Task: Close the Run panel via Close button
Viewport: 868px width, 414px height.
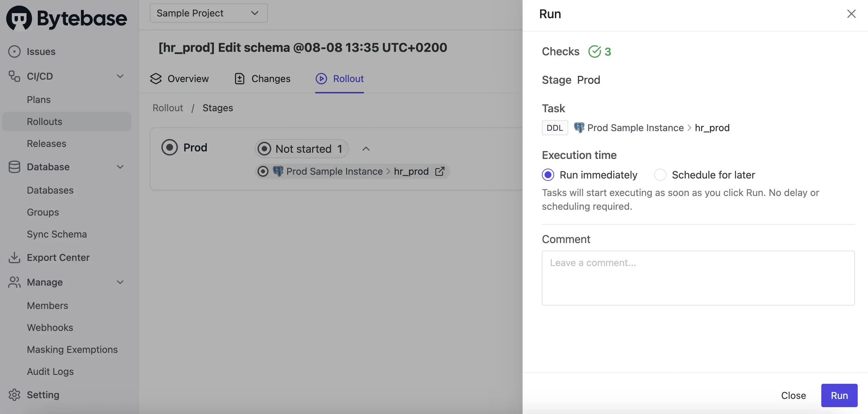Action: [793, 395]
